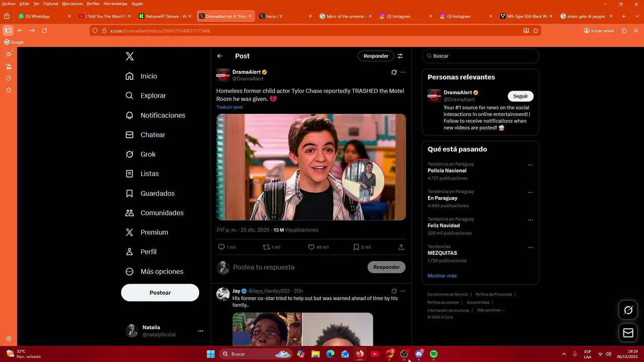
Task: Toggle Firefox sidebar visibility button
Action: (x=8, y=31)
